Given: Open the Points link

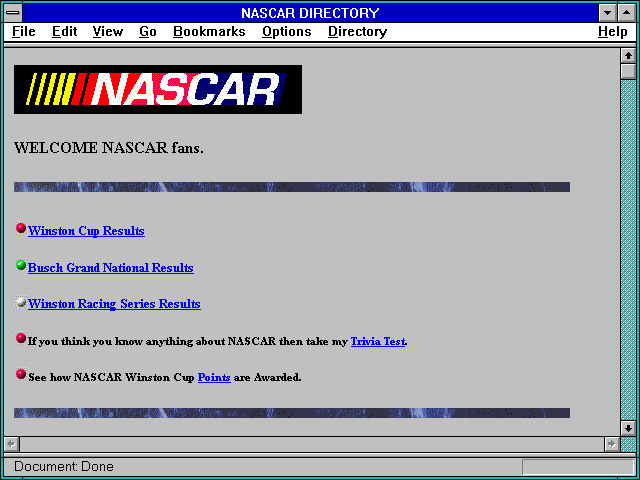Looking at the screenshot, I should tap(214, 378).
